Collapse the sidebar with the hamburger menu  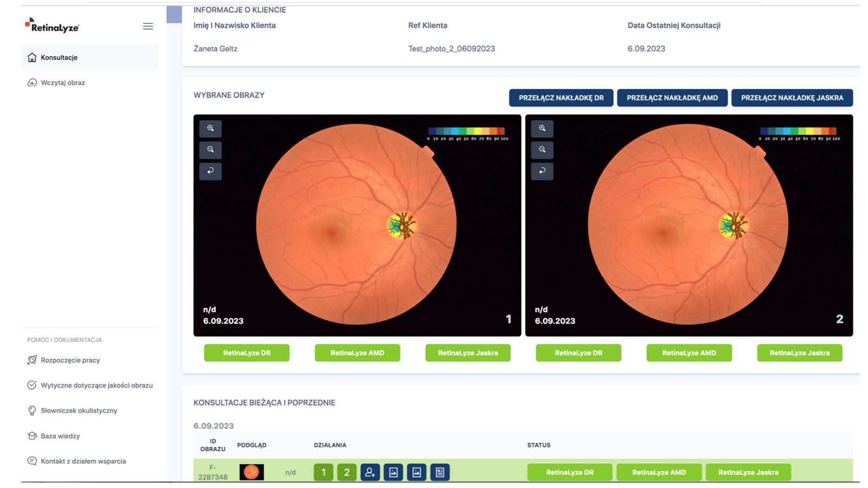(148, 26)
